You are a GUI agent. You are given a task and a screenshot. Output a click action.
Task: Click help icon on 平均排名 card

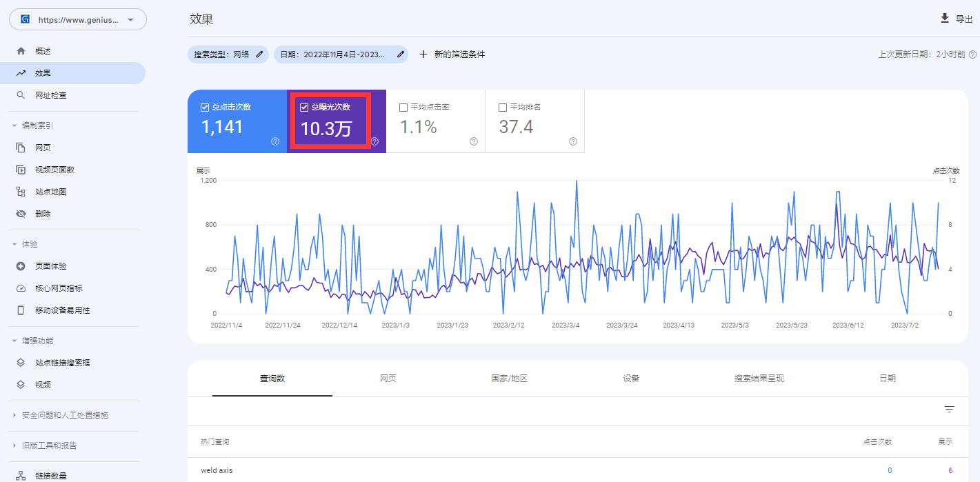573,141
